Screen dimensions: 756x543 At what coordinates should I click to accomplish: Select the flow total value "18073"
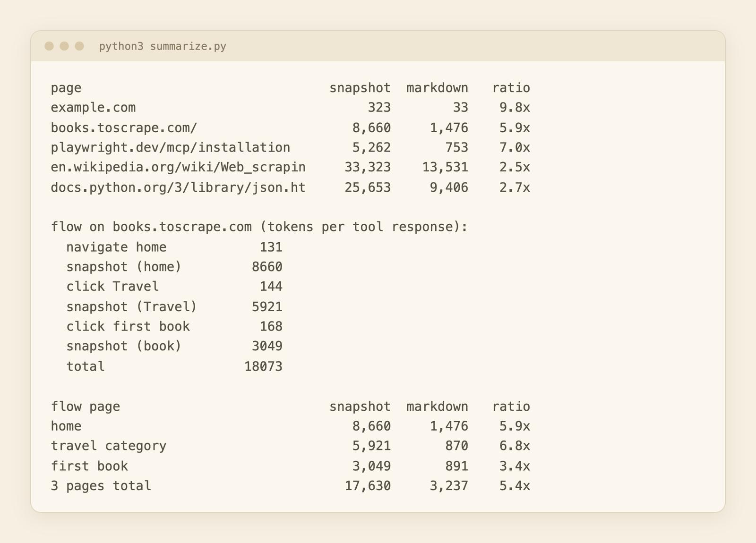click(263, 366)
